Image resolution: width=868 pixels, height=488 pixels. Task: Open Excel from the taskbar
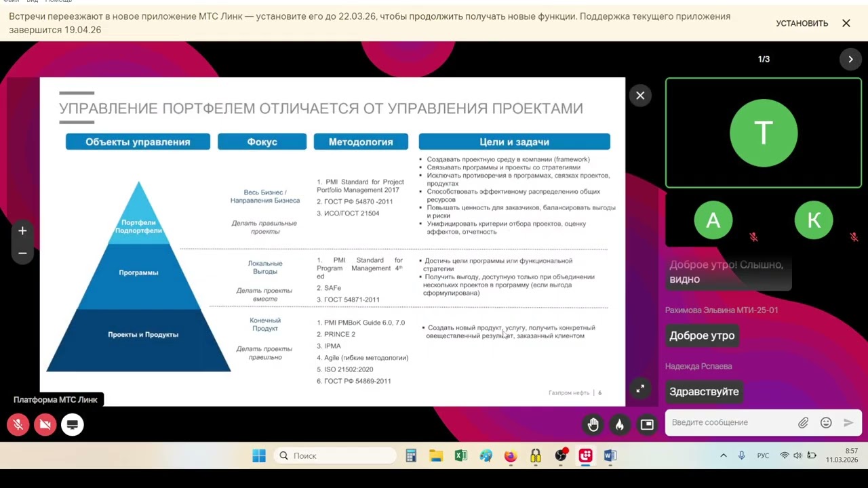461,456
